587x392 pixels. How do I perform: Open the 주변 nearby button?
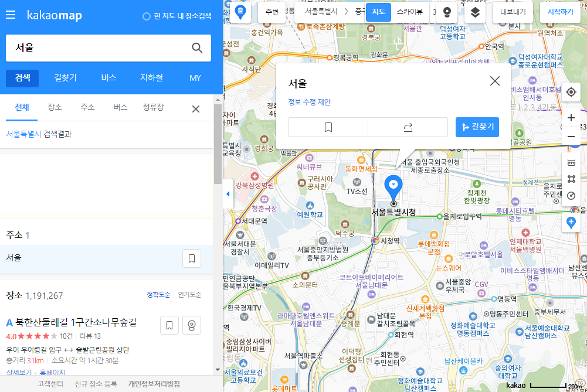pyautogui.click(x=272, y=12)
